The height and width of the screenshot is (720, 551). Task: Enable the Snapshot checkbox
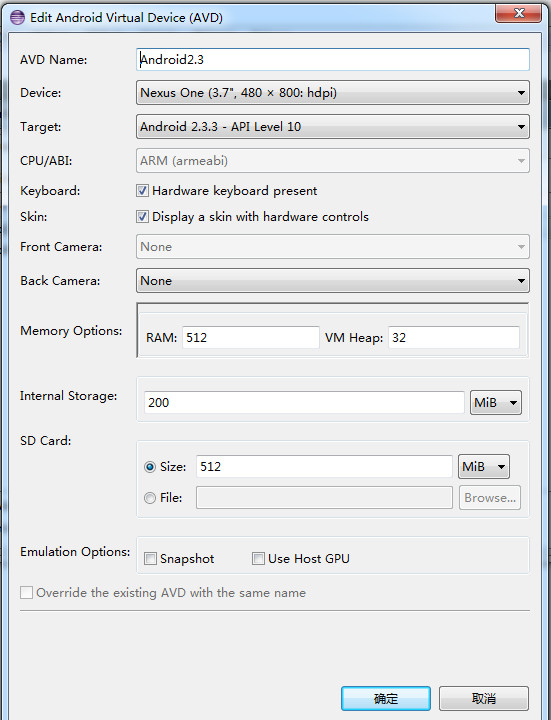coord(150,559)
